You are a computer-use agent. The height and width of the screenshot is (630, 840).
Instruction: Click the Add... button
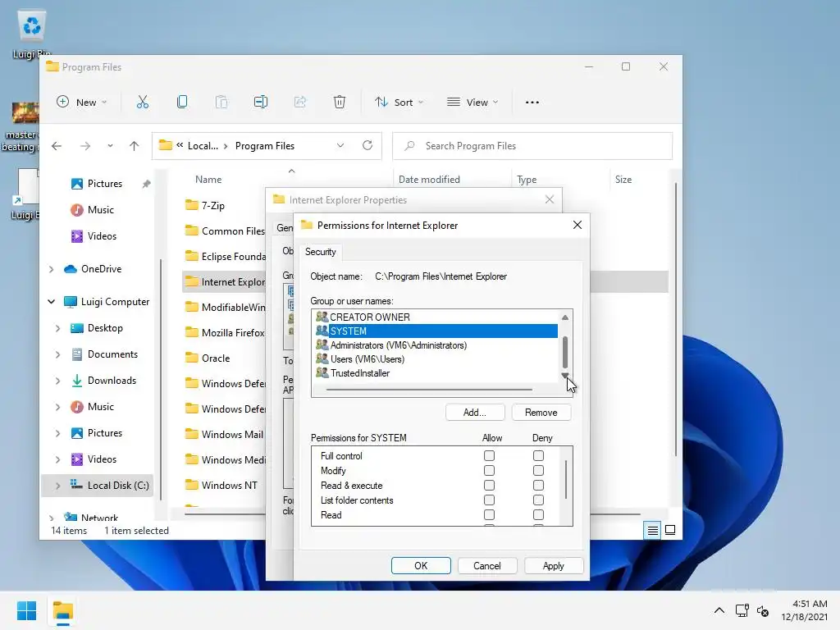475,413
